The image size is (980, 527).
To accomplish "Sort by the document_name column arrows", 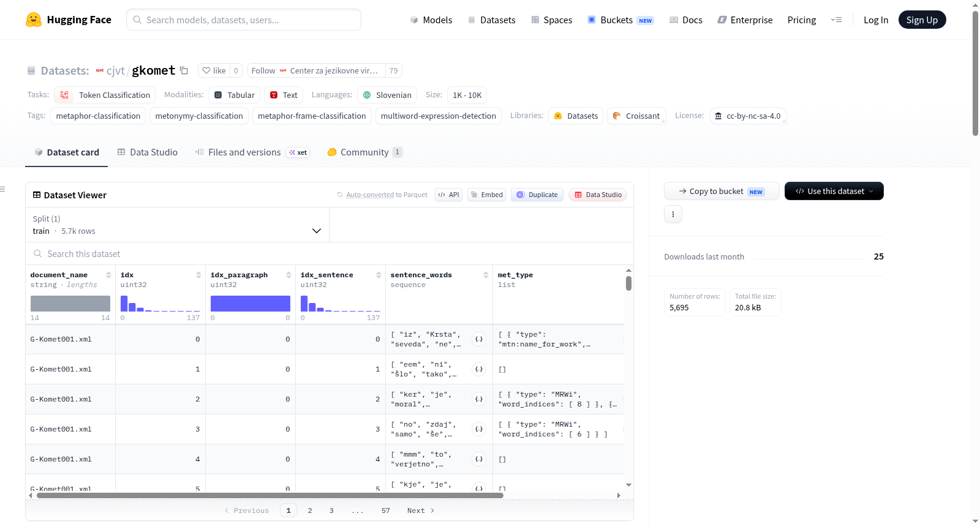I will tap(108, 275).
